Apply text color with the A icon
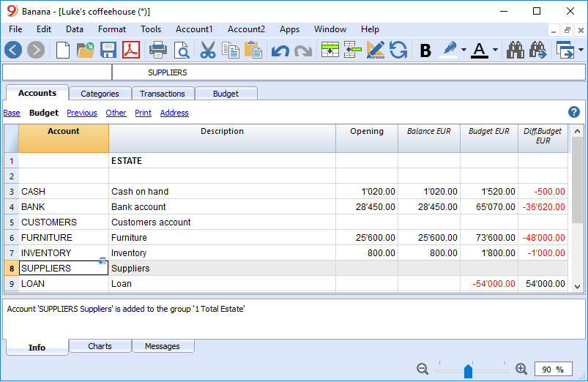The image size is (588, 382). point(480,50)
